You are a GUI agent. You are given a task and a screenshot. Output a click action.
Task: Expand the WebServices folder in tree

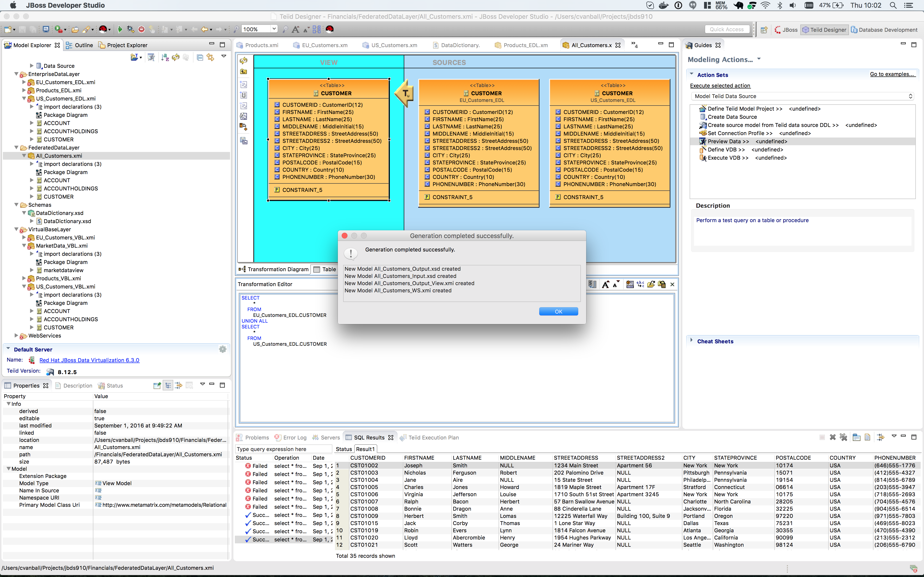pyautogui.click(x=16, y=336)
